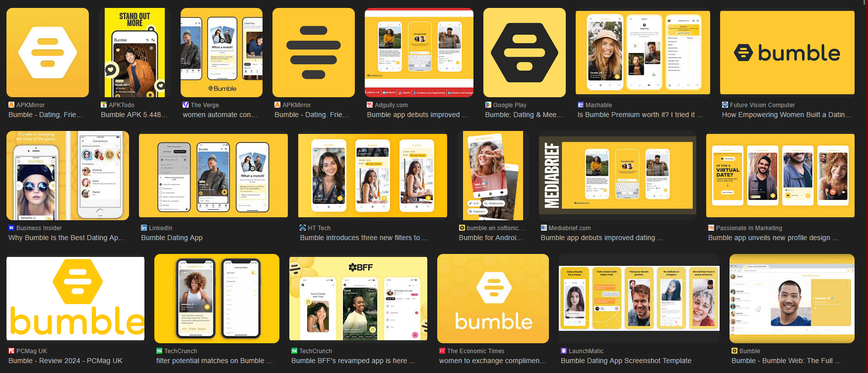
Task: Click The Economic Times favicon
Action: pos(442,351)
